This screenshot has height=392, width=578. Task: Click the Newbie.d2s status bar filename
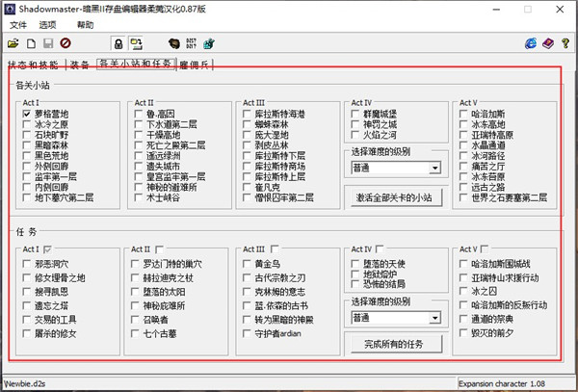(25, 383)
